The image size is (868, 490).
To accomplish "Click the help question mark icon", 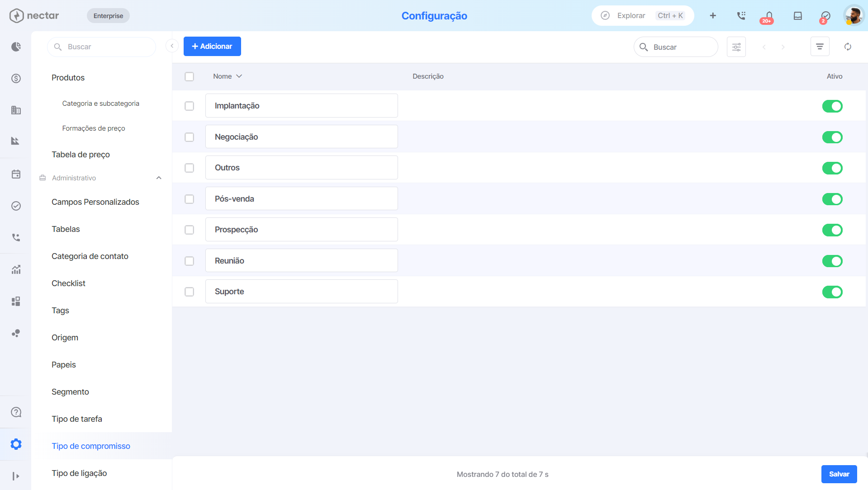I will (x=16, y=412).
